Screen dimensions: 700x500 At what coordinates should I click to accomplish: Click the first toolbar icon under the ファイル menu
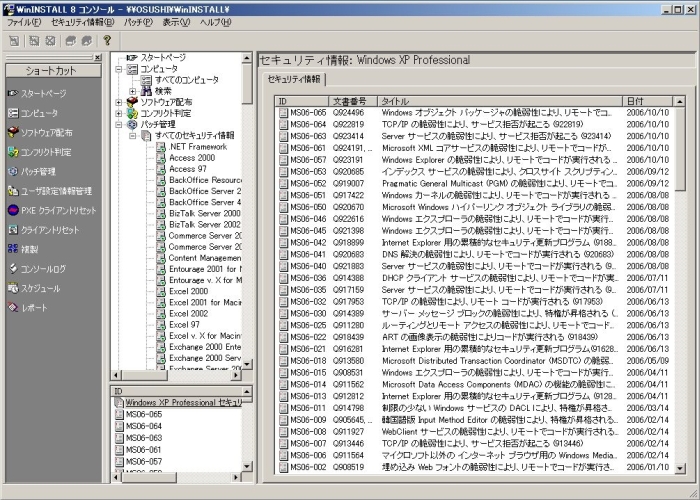click(x=14, y=41)
